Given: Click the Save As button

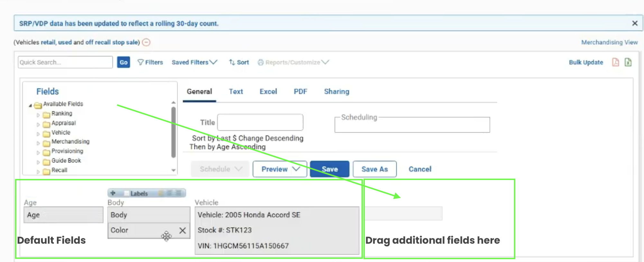Looking at the screenshot, I should (x=374, y=169).
